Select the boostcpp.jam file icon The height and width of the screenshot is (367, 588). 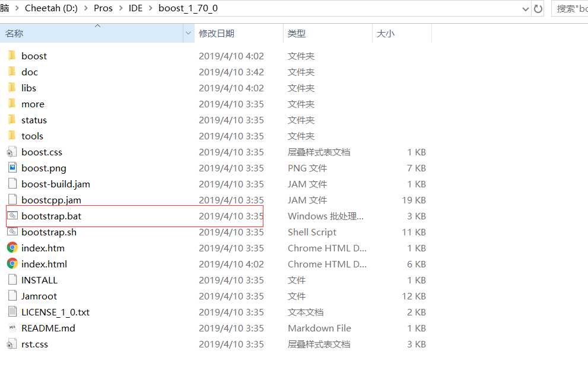[x=12, y=199]
